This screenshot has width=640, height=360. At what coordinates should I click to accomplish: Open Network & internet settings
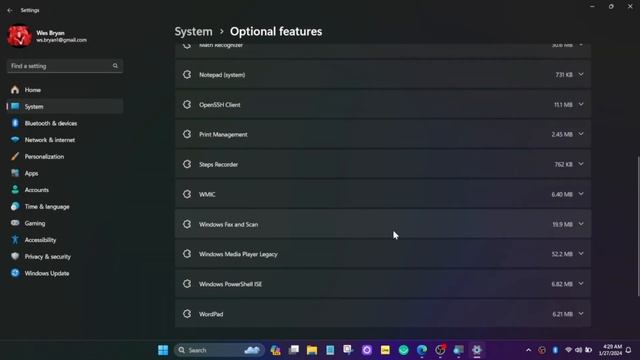coord(64,140)
